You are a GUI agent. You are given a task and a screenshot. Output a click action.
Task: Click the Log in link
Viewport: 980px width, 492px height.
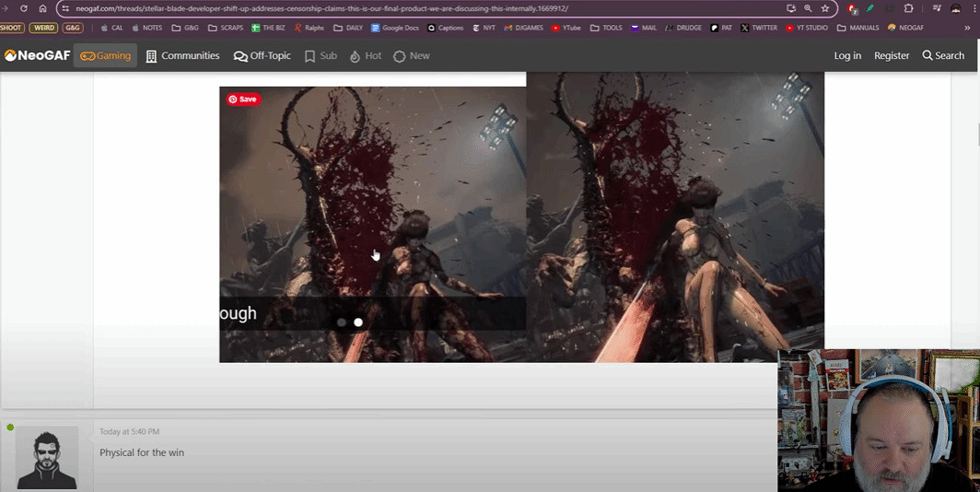click(x=847, y=56)
